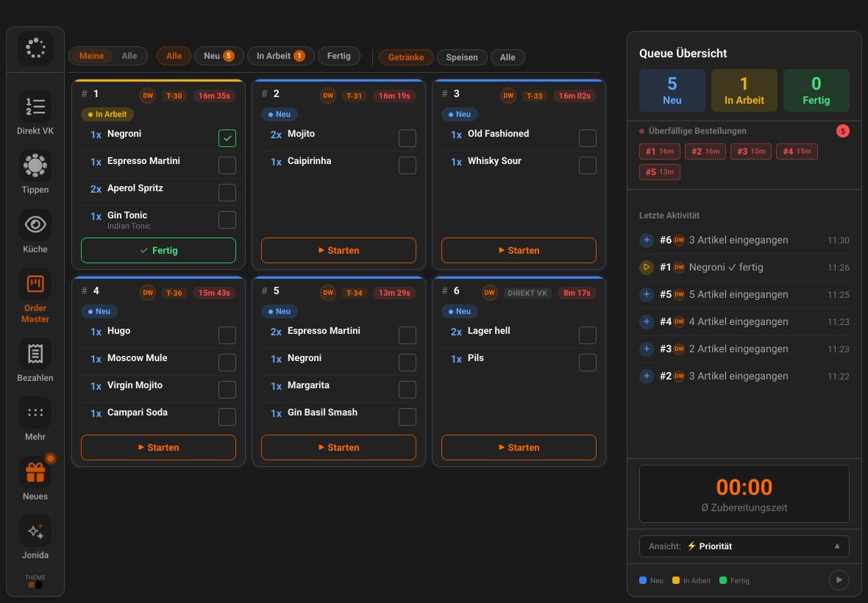
Task: Select the In Arbeit filter tab
Action: (x=281, y=56)
